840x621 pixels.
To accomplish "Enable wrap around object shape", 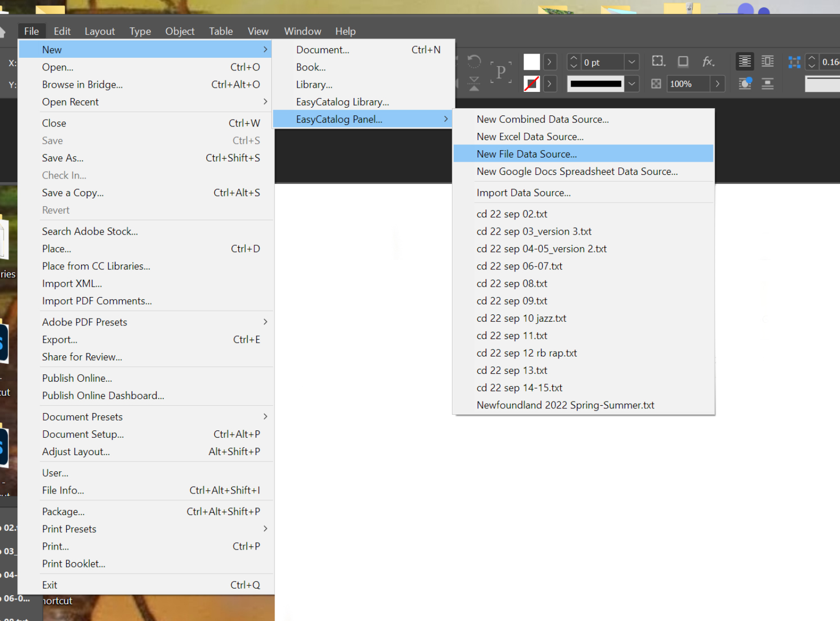I will pyautogui.click(x=744, y=83).
